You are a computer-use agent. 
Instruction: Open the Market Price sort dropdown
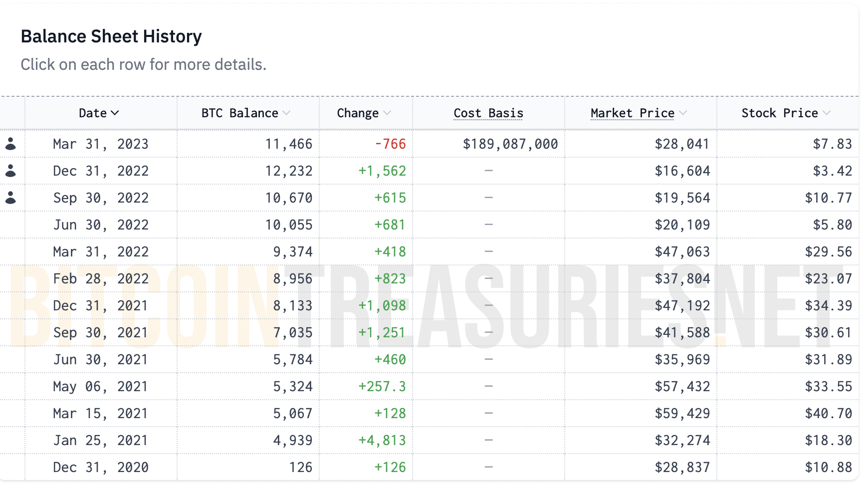(683, 113)
